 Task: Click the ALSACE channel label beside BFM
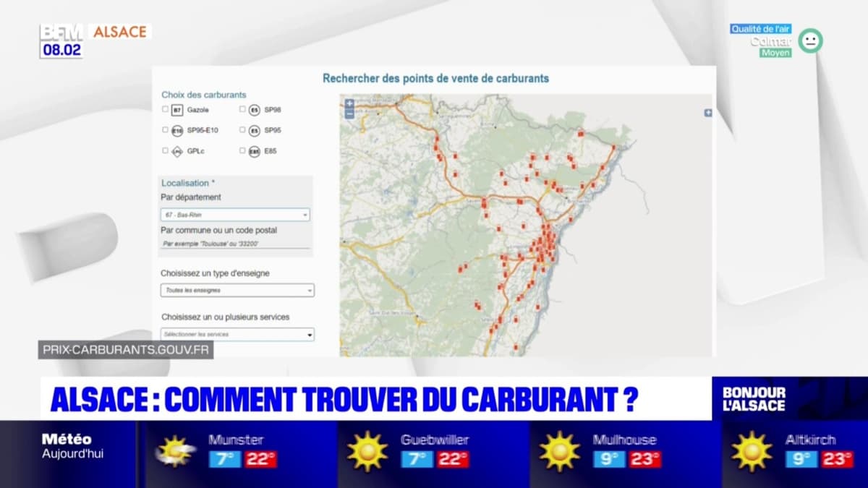pyautogui.click(x=119, y=32)
